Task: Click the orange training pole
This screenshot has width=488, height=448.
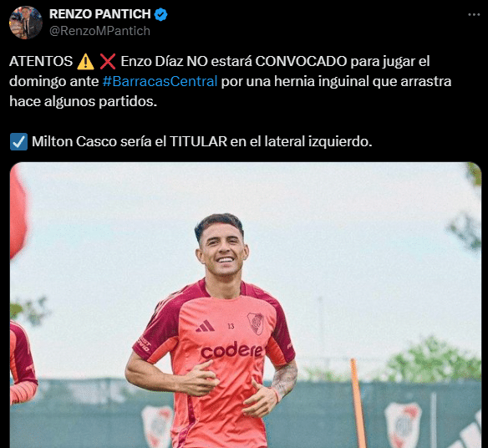Action: click(x=358, y=403)
